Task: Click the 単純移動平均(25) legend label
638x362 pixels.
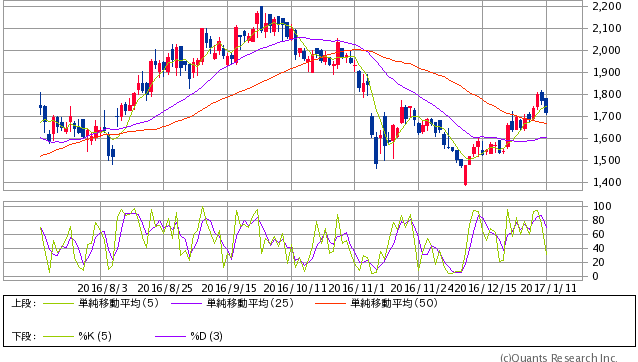Action: (x=250, y=303)
